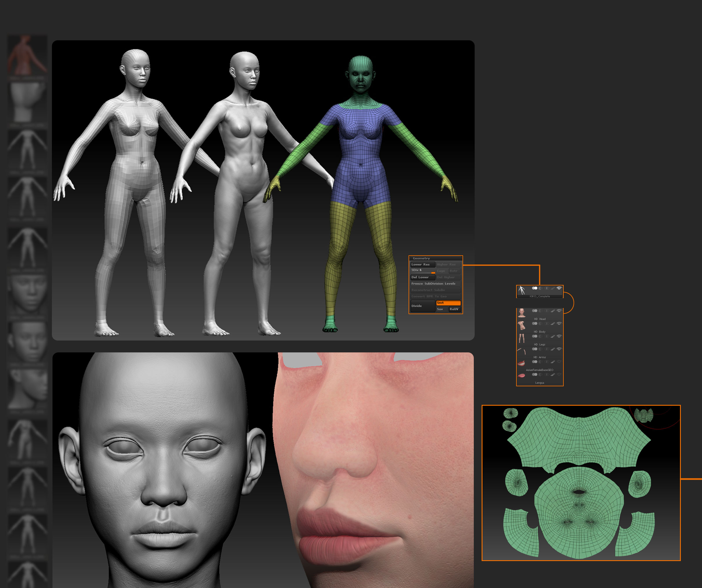Screen dimensions: 702x588
Task: Click the union mode icon on HD Body
Action: point(535,324)
